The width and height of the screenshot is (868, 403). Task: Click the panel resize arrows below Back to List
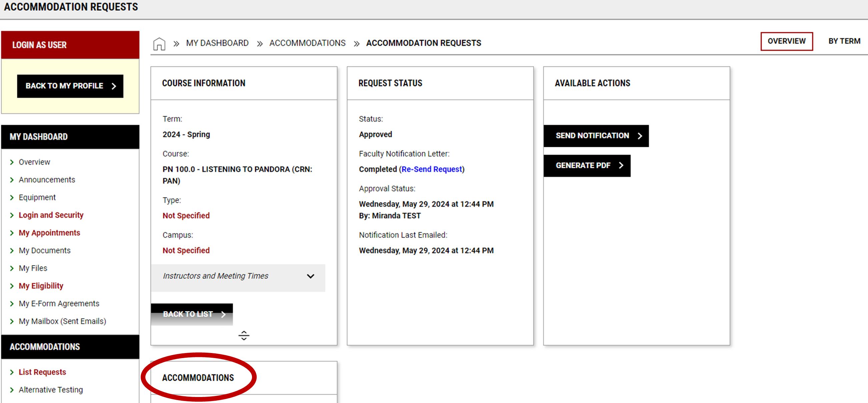click(x=244, y=335)
